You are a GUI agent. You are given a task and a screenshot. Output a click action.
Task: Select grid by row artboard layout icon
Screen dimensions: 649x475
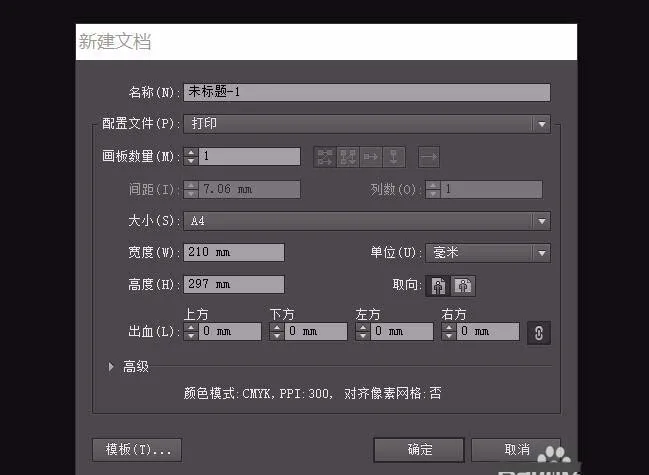coord(325,157)
